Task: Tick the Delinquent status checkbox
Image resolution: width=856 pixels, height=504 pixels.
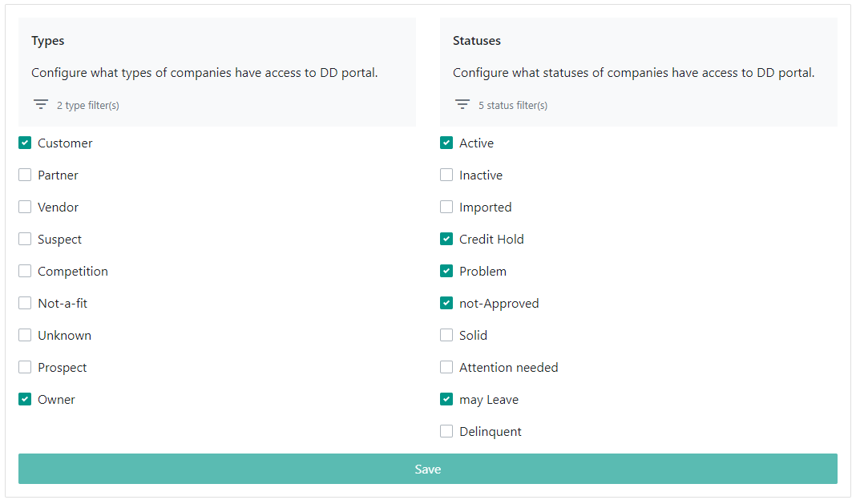Action: pyautogui.click(x=446, y=431)
